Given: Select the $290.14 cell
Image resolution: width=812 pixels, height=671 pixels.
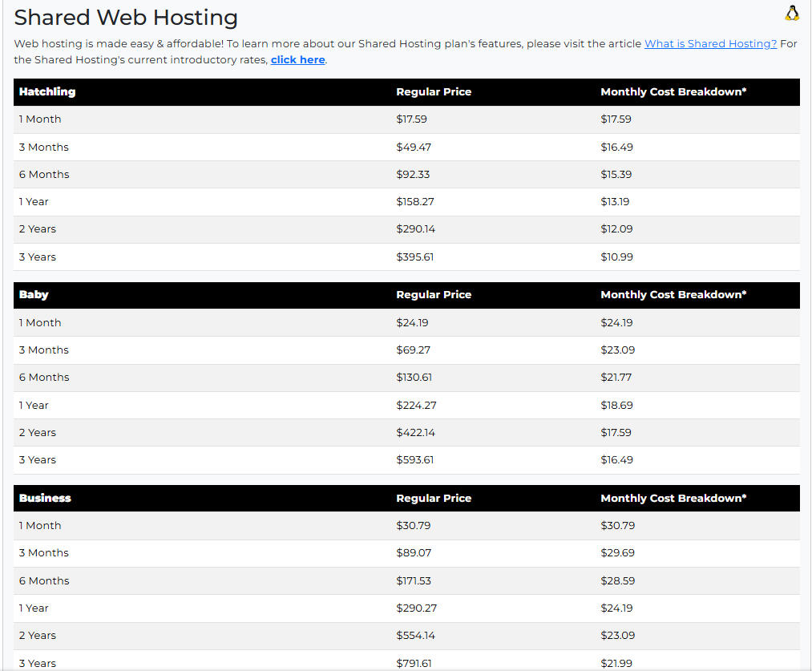Looking at the screenshot, I should tap(416, 228).
